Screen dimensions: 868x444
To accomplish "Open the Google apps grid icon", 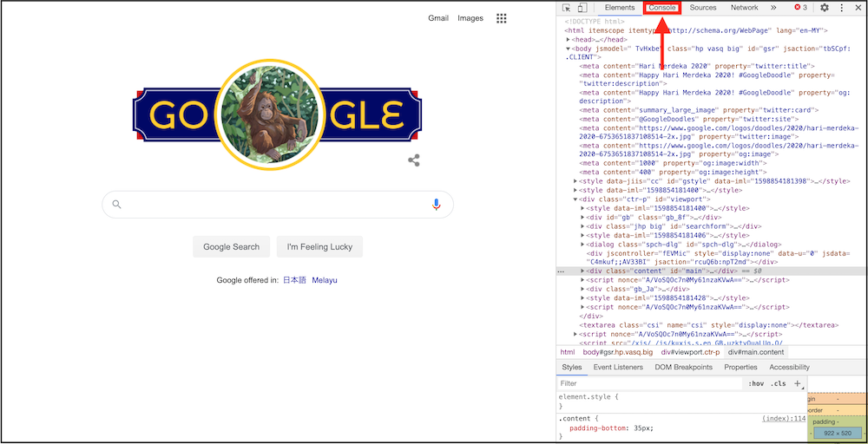I will click(x=502, y=18).
